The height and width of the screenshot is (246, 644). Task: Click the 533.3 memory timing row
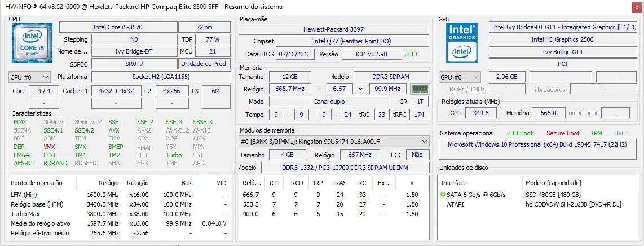[334, 204]
